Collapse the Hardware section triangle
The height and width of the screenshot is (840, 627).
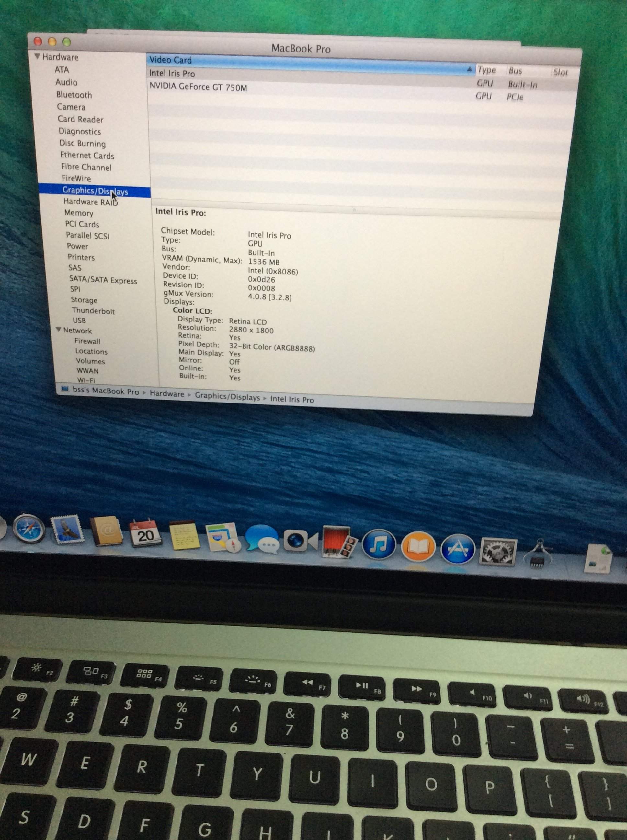[x=37, y=56]
